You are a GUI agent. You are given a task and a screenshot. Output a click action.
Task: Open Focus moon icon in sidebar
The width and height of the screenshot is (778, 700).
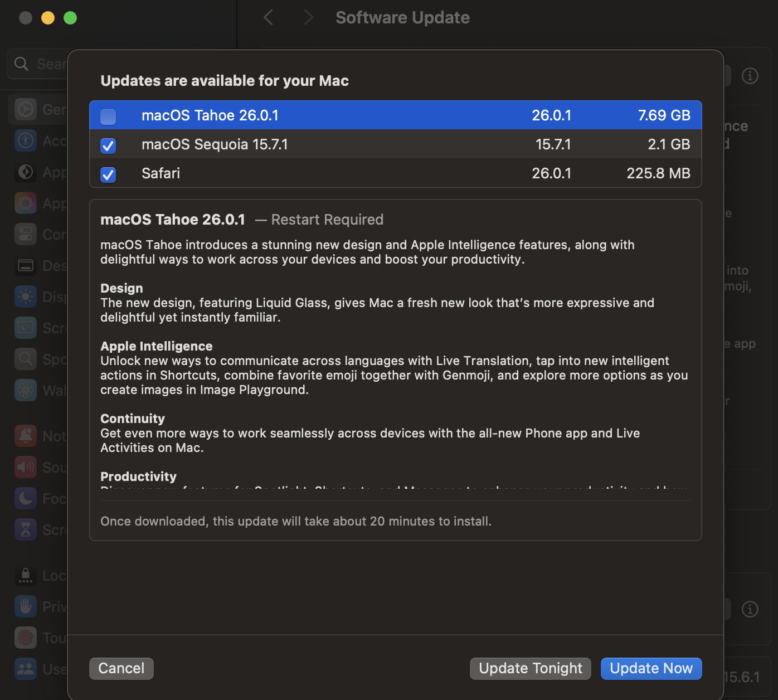pyautogui.click(x=26, y=498)
